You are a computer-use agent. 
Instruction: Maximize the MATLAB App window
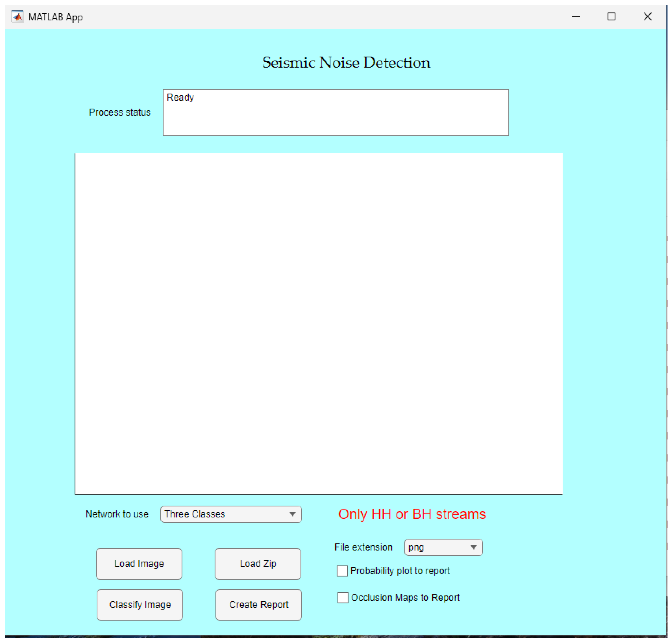point(611,16)
